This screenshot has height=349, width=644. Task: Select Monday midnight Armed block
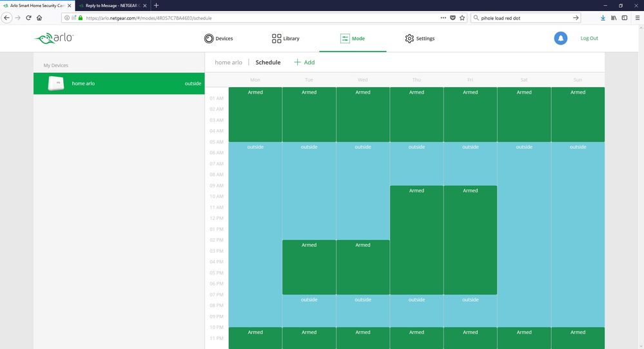click(x=255, y=114)
